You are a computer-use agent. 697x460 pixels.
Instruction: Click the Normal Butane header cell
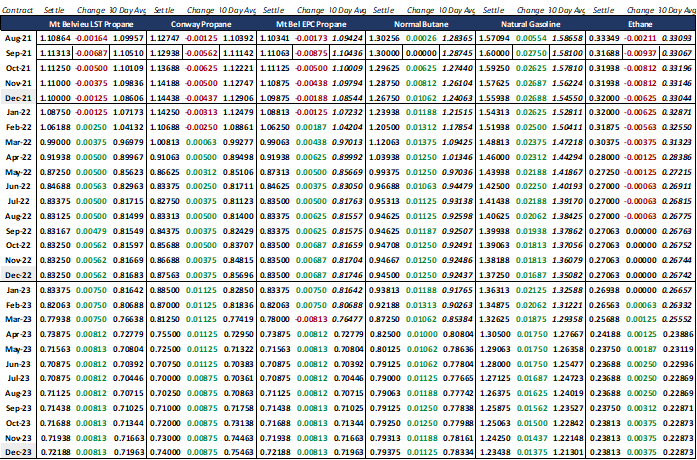(421, 24)
